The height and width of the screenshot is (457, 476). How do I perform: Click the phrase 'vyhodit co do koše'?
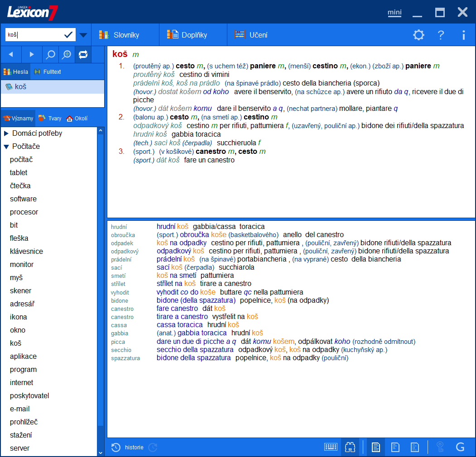click(x=186, y=292)
